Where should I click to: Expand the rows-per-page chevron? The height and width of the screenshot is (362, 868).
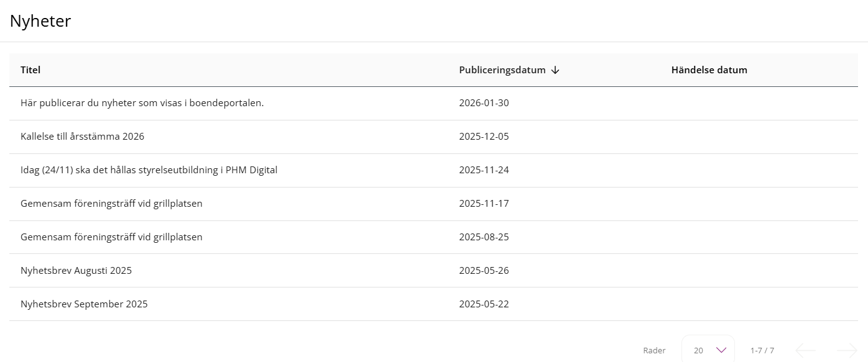point(721,350)
